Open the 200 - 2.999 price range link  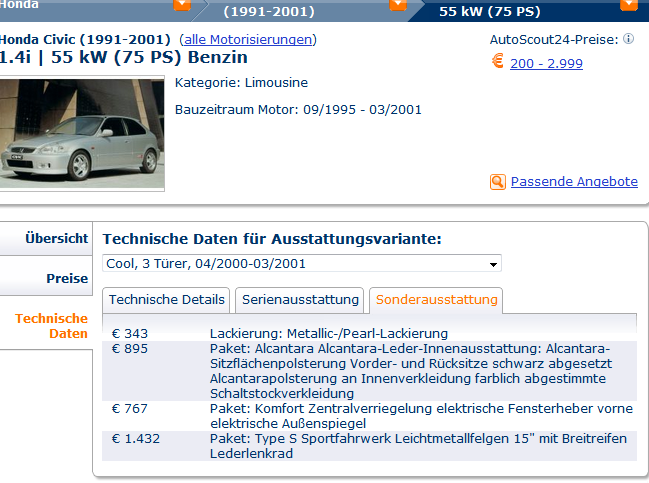click(546, 63)
